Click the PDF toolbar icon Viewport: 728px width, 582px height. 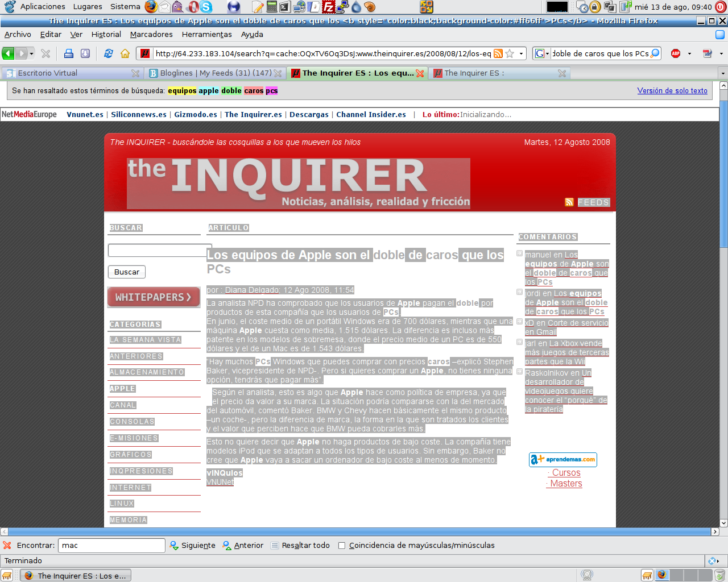[x=708, y=53]
